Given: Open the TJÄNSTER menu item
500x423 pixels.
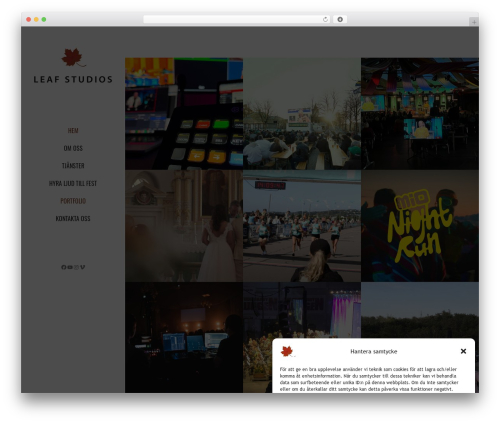Looking at the screenshot, I should [x=73, y=166].
